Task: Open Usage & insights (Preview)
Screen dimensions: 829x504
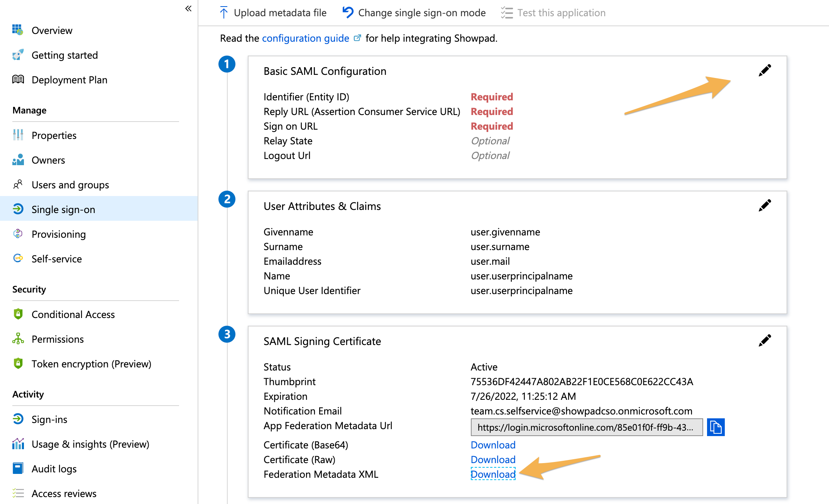Action: [90, 444]
